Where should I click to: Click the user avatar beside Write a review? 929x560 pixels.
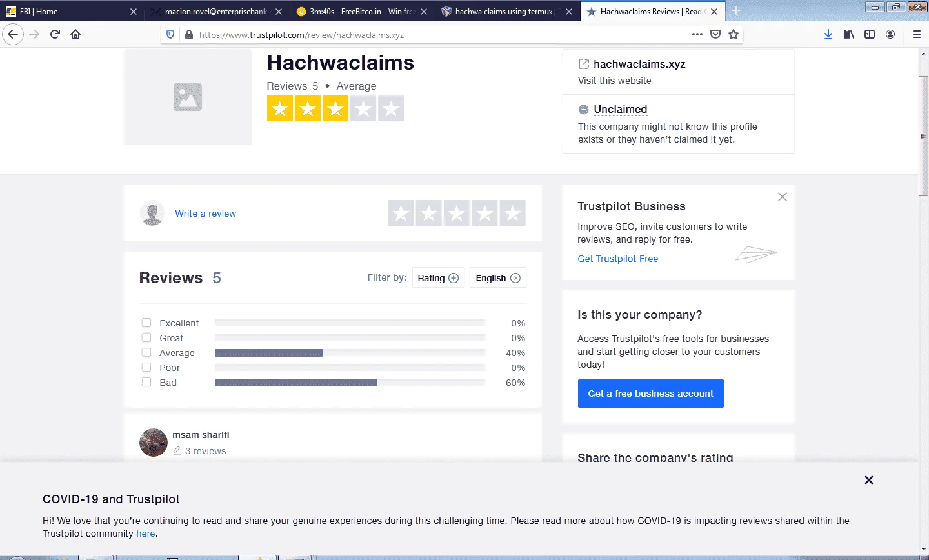coord(152,213)
